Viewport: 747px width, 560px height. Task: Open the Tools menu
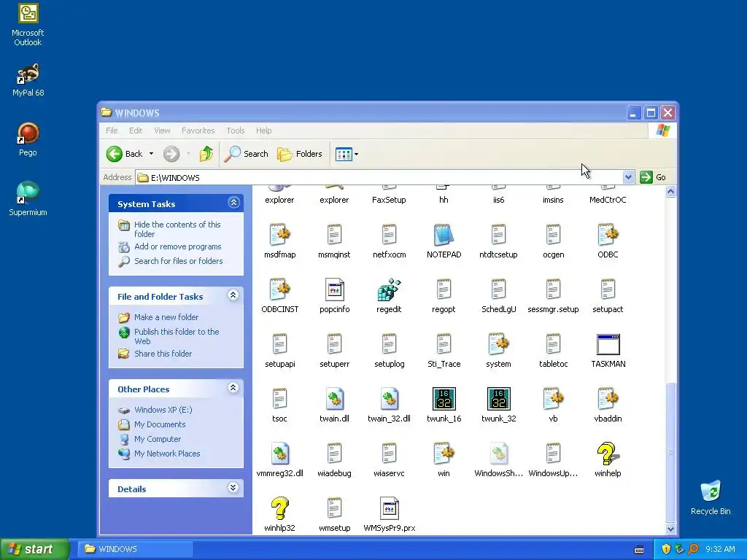(x=236, y=131)
